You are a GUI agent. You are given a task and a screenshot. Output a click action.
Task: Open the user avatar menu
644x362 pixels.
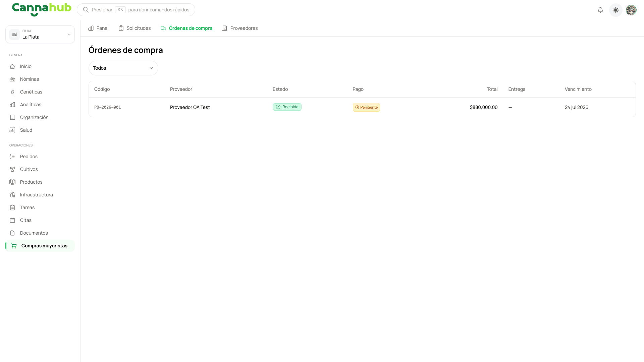(x=631, y=10)
